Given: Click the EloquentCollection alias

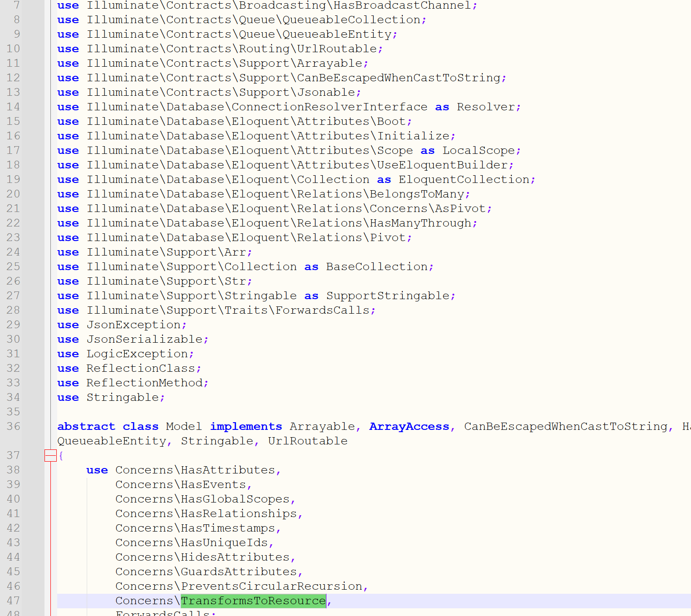Looking at the screenshot, I should pos(464,179).
